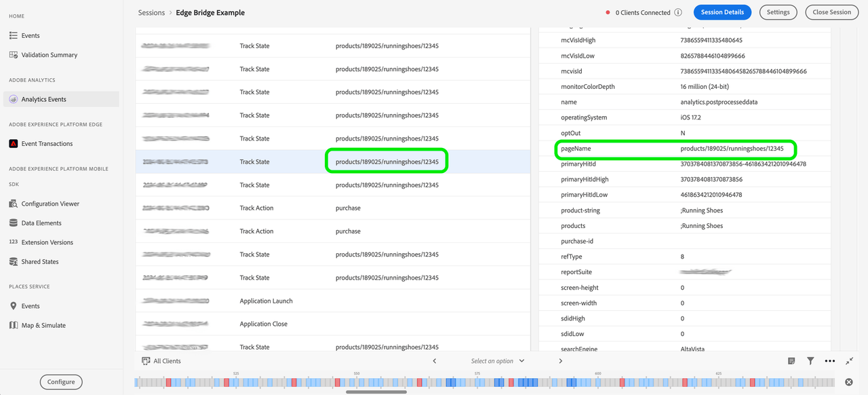Screen dimensions: 868x395
Task: Click the sdidLow field label
Action: tap(572, 334)
